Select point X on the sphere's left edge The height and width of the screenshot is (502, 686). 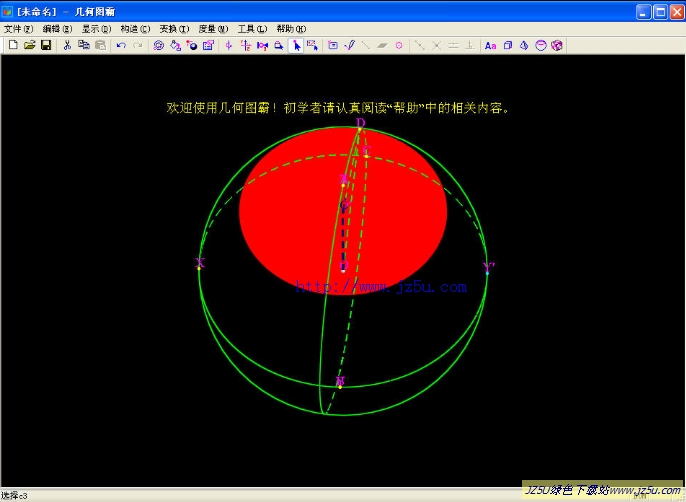pyautogui.click(x=199, y=268)
